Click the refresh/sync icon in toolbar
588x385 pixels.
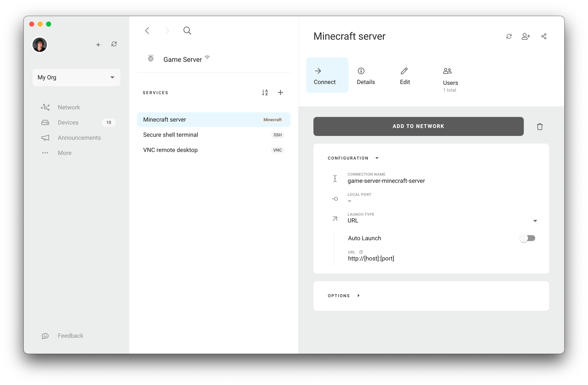114,44
